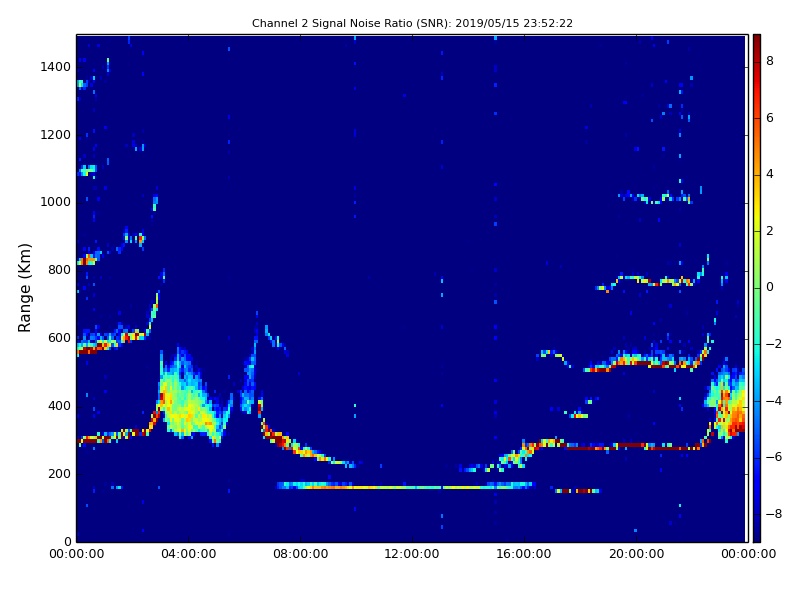Click the long horizontal echo trace near 150 Km
The width and height of the screenshot is (800, 600).
pyautogui.click(x=406, y=486)
